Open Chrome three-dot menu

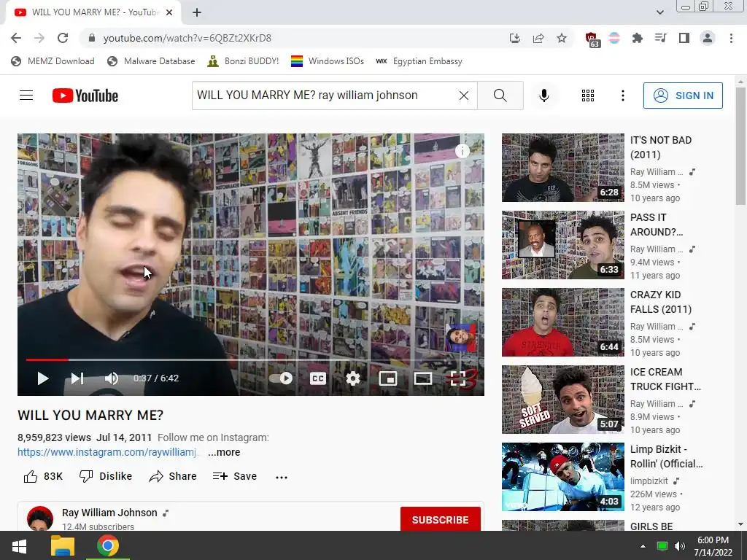tap(731, 38)
